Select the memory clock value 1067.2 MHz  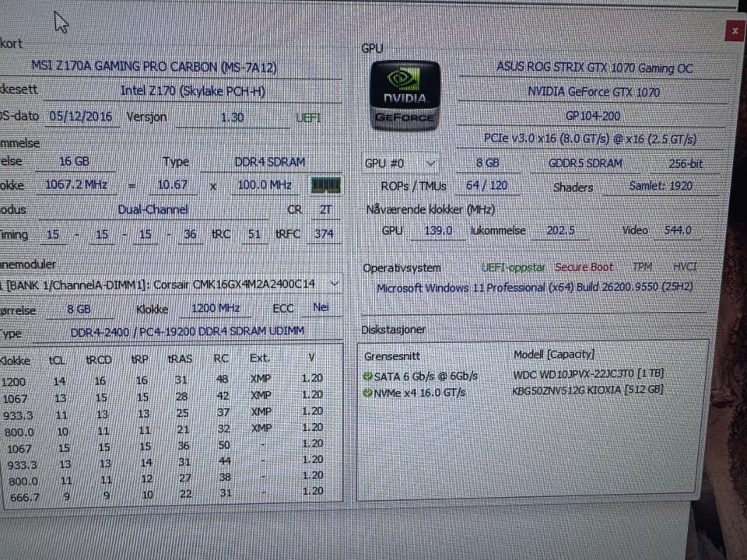76,185
